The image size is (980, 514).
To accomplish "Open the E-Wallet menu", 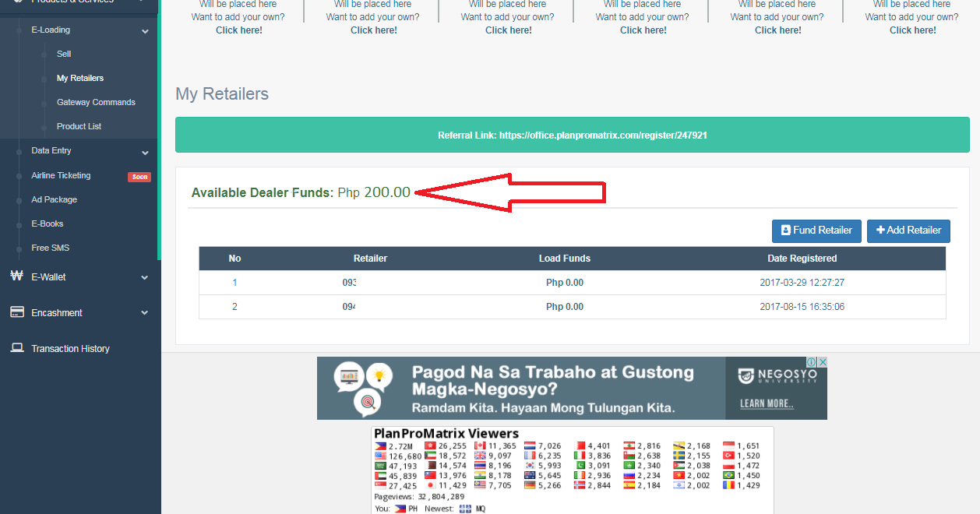I will pos(48,276).
